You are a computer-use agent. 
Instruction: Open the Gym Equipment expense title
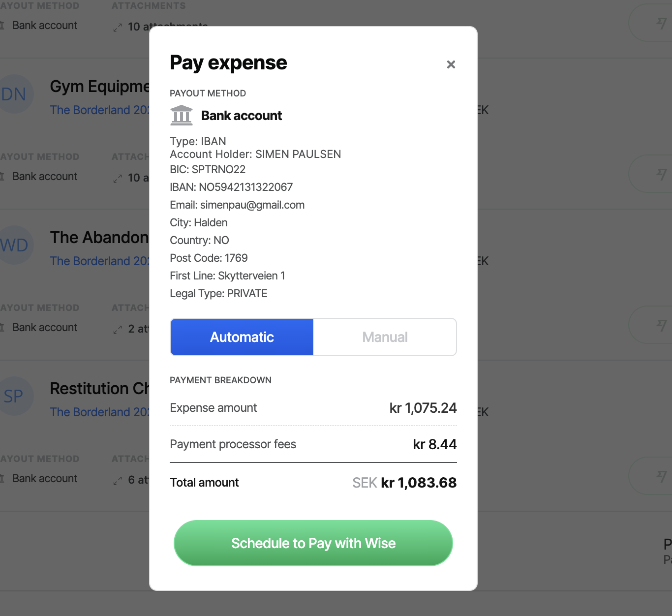(99, 87)
